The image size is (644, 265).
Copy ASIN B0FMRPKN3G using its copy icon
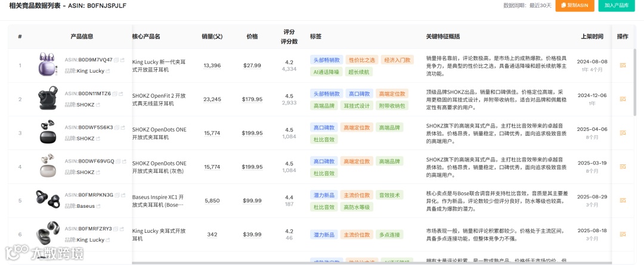117,195
